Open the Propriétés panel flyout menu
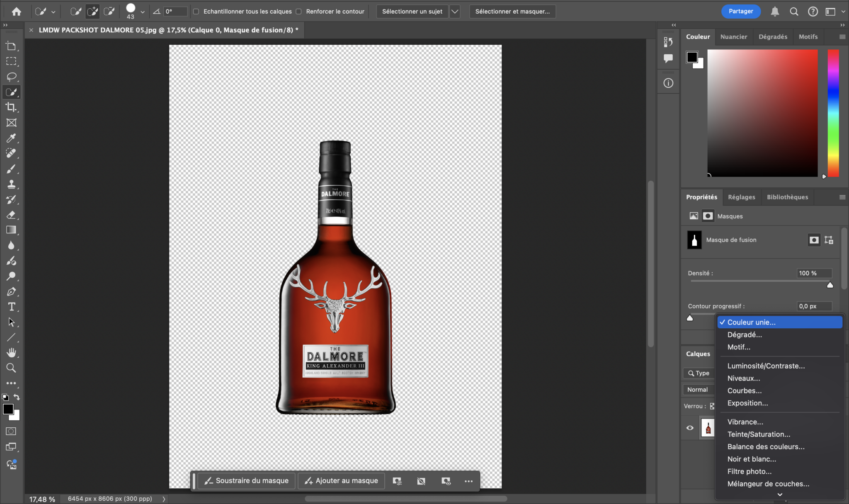849x504 pixels. coord(842,197)
